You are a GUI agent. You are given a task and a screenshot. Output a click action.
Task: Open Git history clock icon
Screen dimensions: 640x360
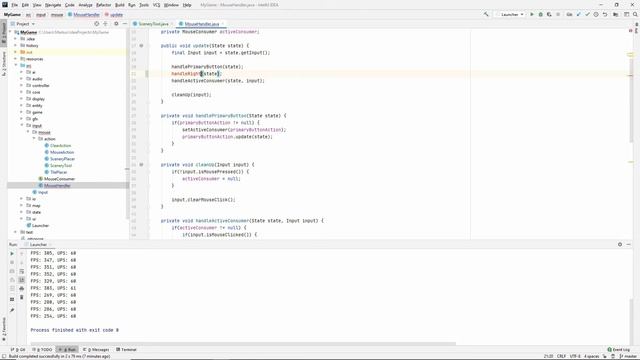point(596,14)
